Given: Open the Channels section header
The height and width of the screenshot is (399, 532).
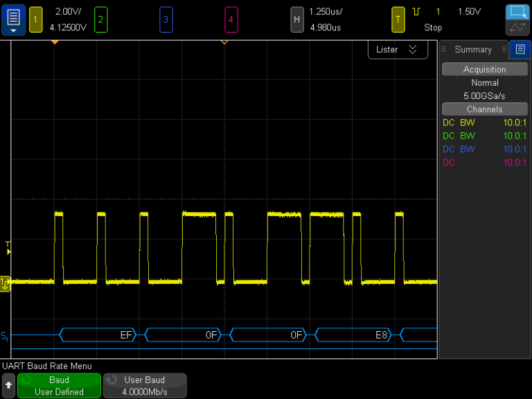Looking at the screenshot, I should (x=484, y=109).
